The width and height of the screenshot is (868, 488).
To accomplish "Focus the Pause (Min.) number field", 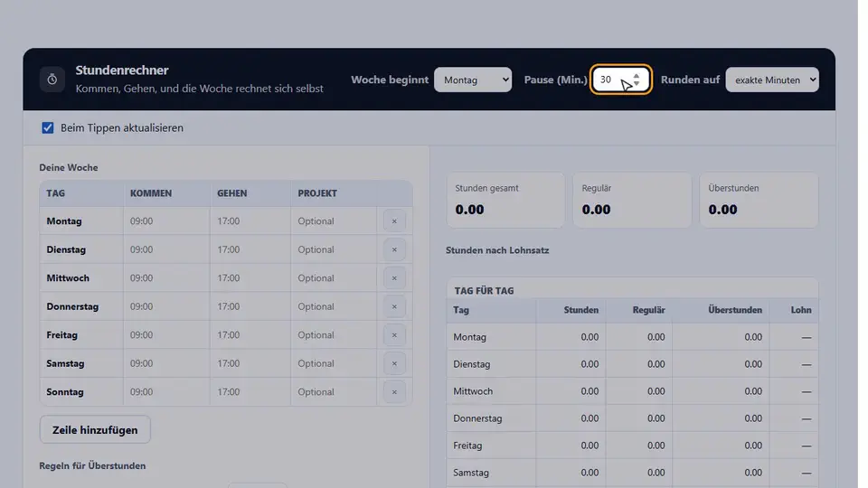I will (620, 80).
